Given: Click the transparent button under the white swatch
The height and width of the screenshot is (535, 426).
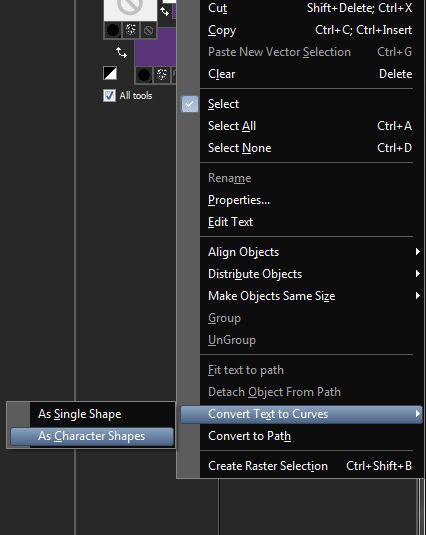Looking at the screenshot, I should click(148, 30).
